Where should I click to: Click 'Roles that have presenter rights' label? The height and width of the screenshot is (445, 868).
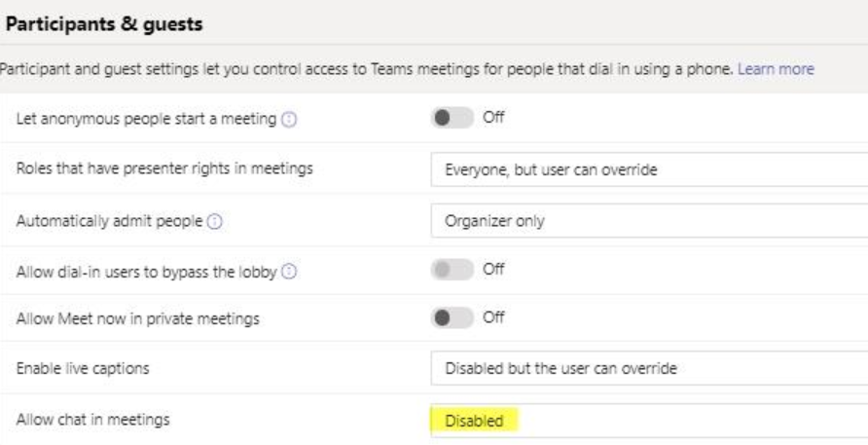[x=164, y=169]
